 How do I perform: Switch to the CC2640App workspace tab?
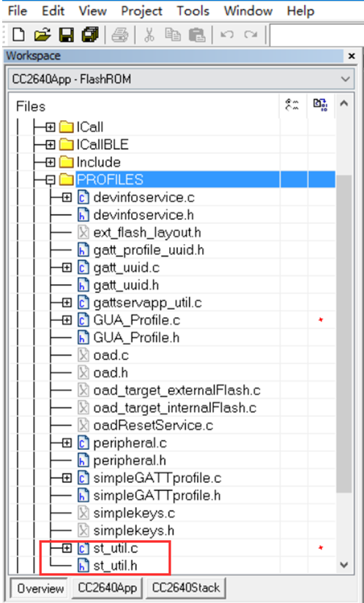[x=107, y=588]
